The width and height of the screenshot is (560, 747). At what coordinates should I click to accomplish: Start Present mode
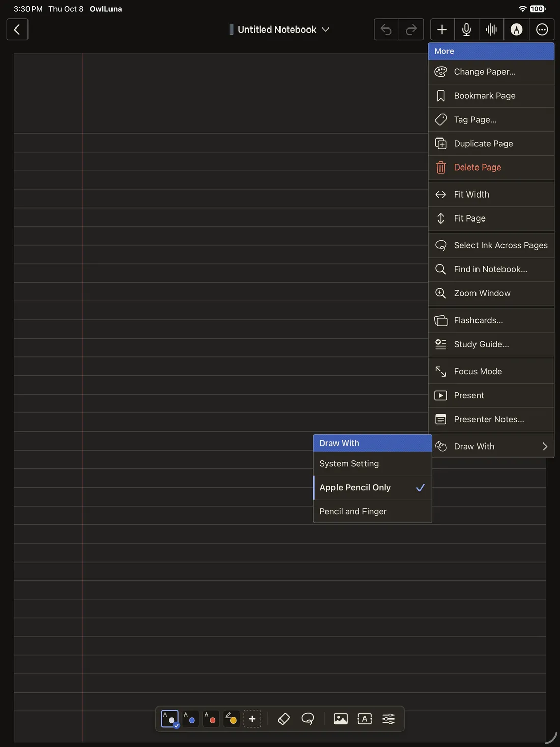tap(491, 395)
